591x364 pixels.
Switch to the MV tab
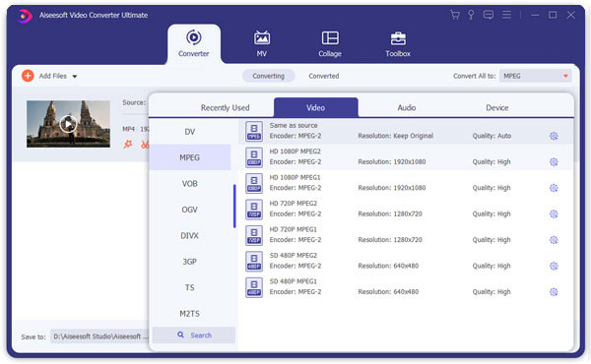262,43
